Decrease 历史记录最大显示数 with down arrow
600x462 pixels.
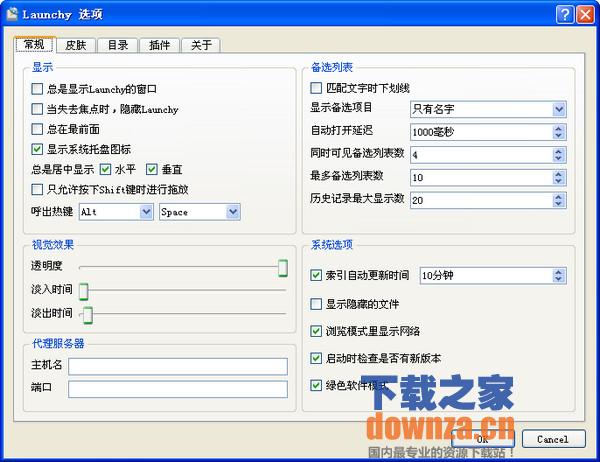[559, 204]
